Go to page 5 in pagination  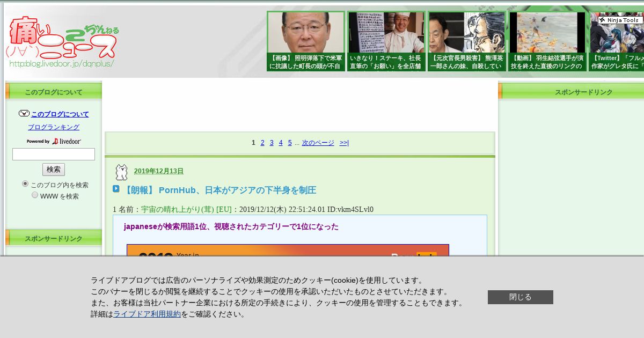click(290, 143)
